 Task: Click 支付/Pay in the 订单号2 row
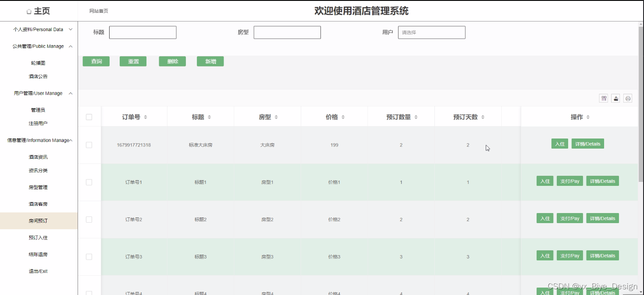point(570,218)
